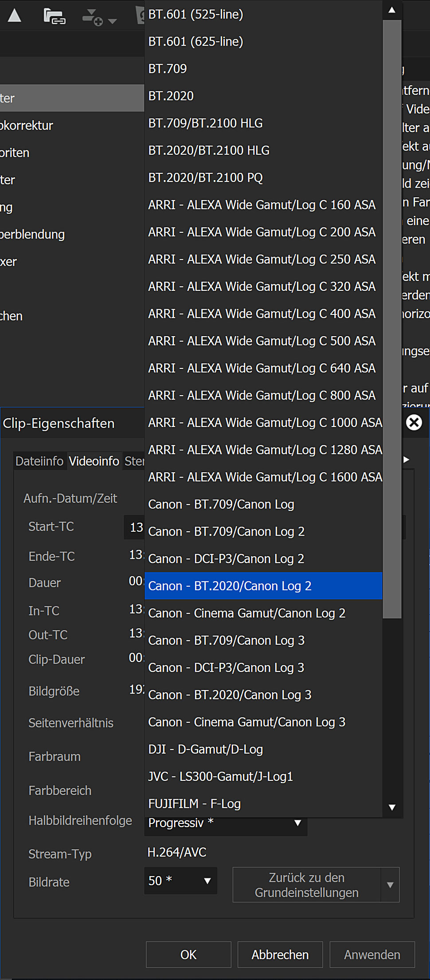Expand the arrow beside Zurück zu den Grundeinstellungen
Viewport: 430px width, 980px height.
(x=390, y=885)
